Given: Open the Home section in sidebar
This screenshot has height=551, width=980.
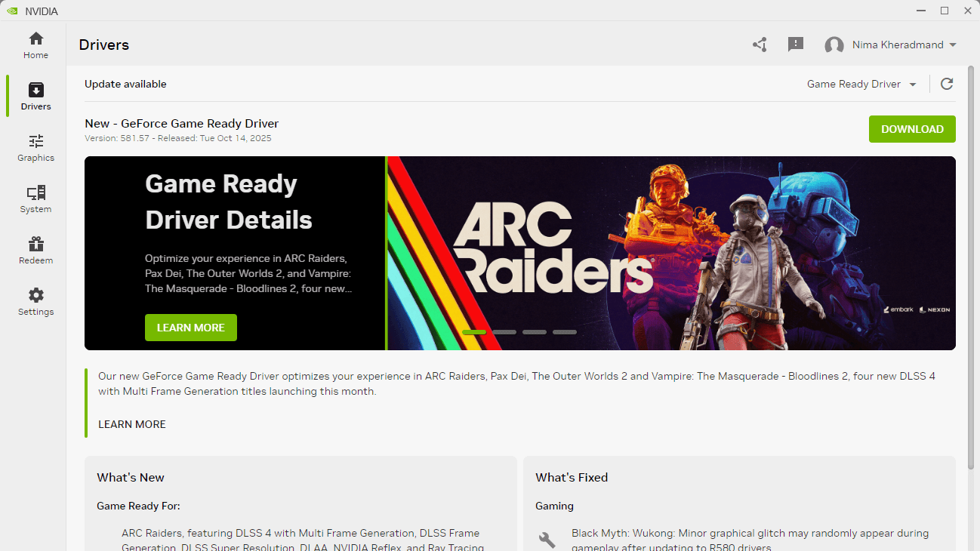Looking at the screenshot, I should pos(35,45).
